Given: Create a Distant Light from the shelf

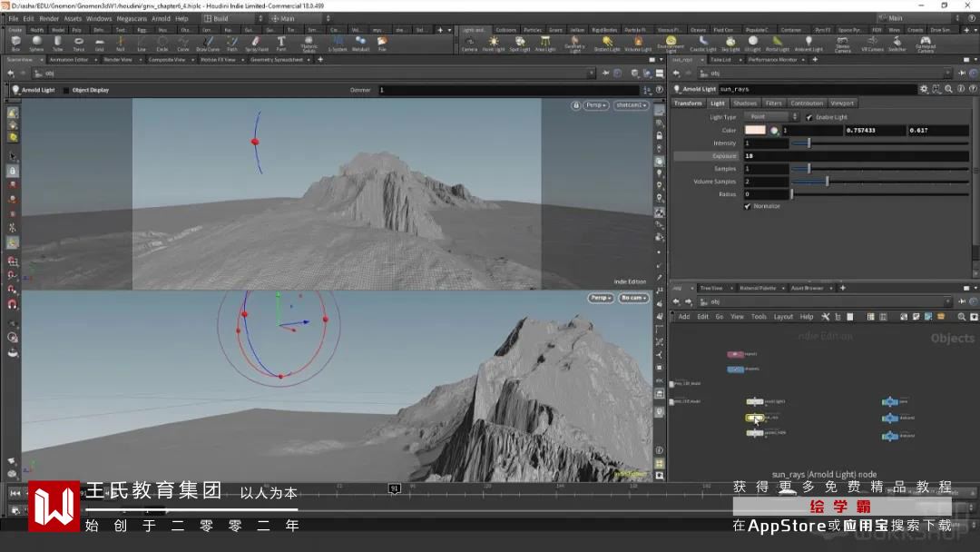Looking at the screenshot, I should pos(607,44).
